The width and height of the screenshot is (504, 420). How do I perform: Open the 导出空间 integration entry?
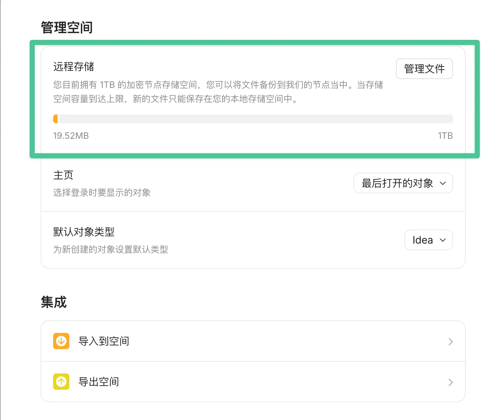[99, 382]
